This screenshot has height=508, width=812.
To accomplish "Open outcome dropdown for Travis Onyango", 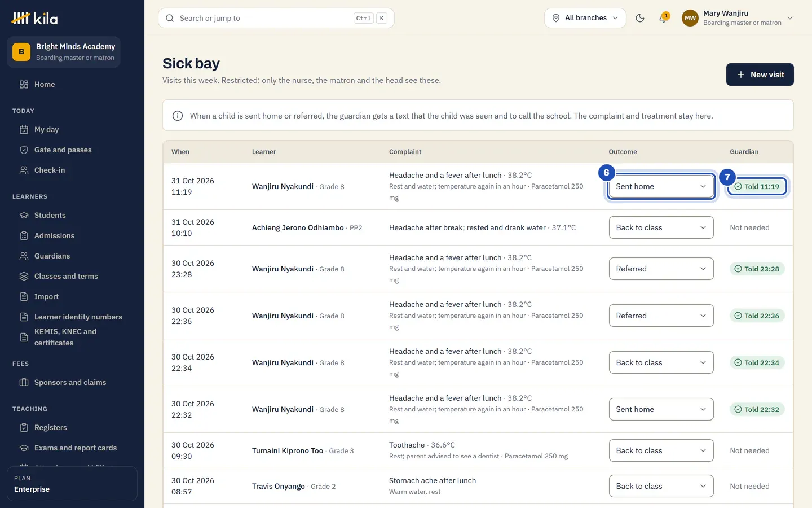I will tap(661, 486).
